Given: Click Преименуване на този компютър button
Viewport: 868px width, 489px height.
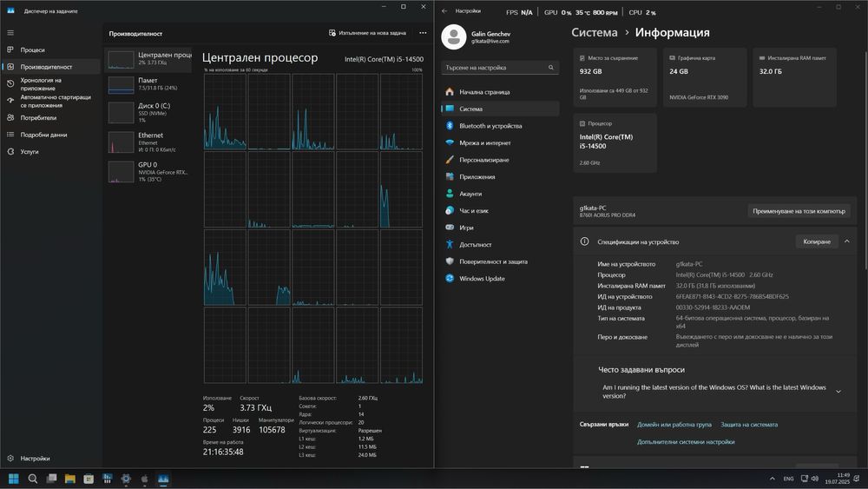Looking at the screenshot, I should point(799,211).
